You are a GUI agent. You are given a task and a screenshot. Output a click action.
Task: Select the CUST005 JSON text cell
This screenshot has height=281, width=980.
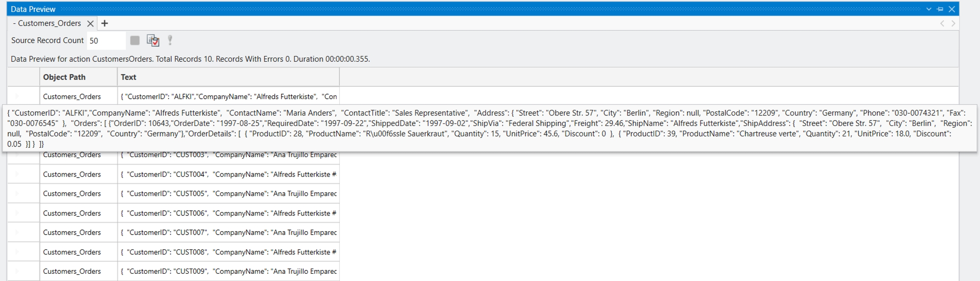(228, 194)
